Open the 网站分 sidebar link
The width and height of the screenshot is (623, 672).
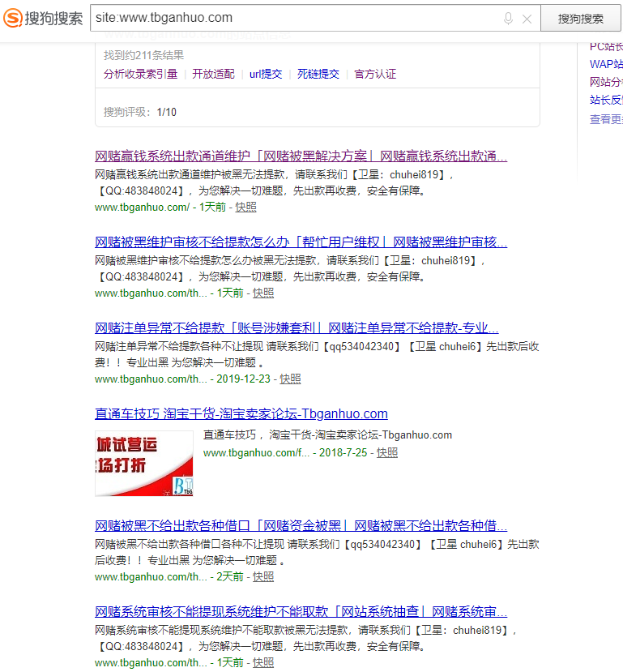tap(606, 82)
